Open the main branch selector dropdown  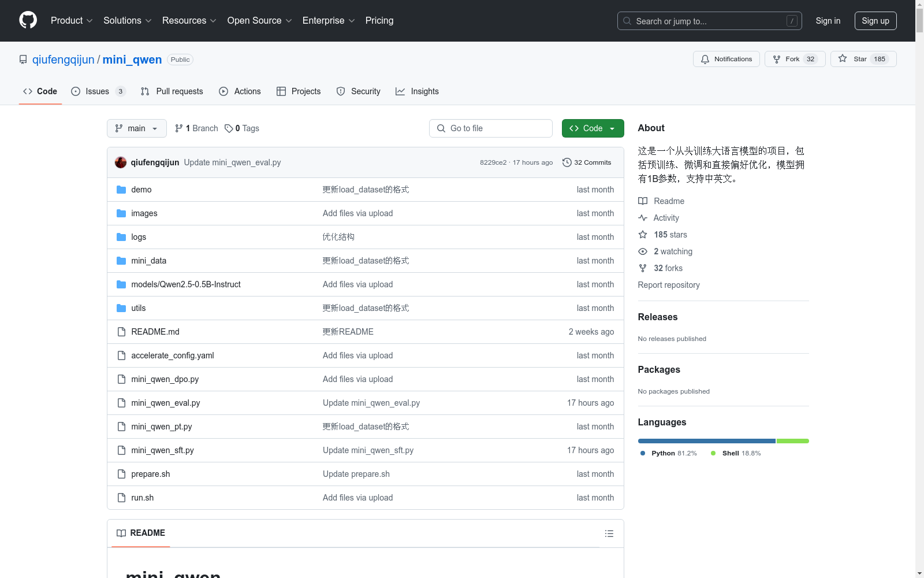pos(137,128)
